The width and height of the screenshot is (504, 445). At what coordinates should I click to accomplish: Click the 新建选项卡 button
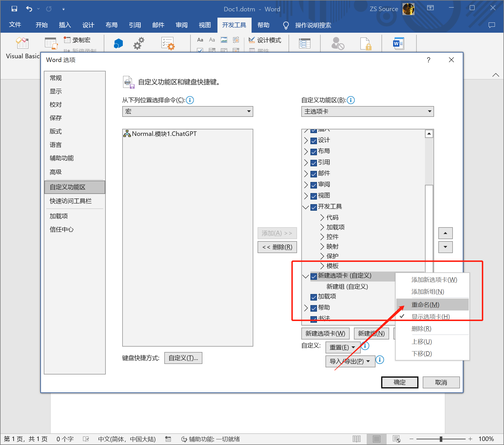pos(325,334)
